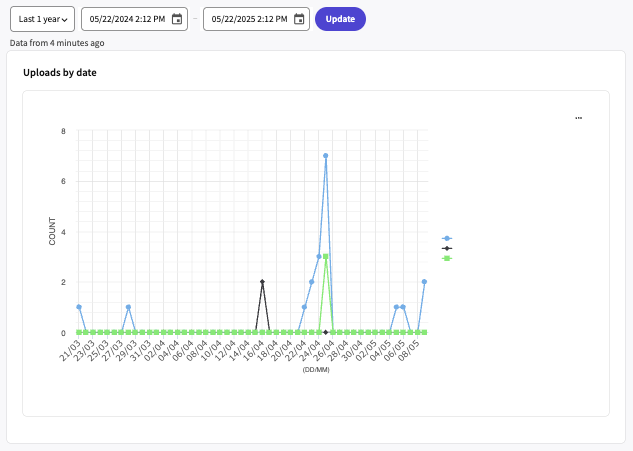The image size is (633, 451).
Task: Toggle the black diamond legend series
Action: 446,248
